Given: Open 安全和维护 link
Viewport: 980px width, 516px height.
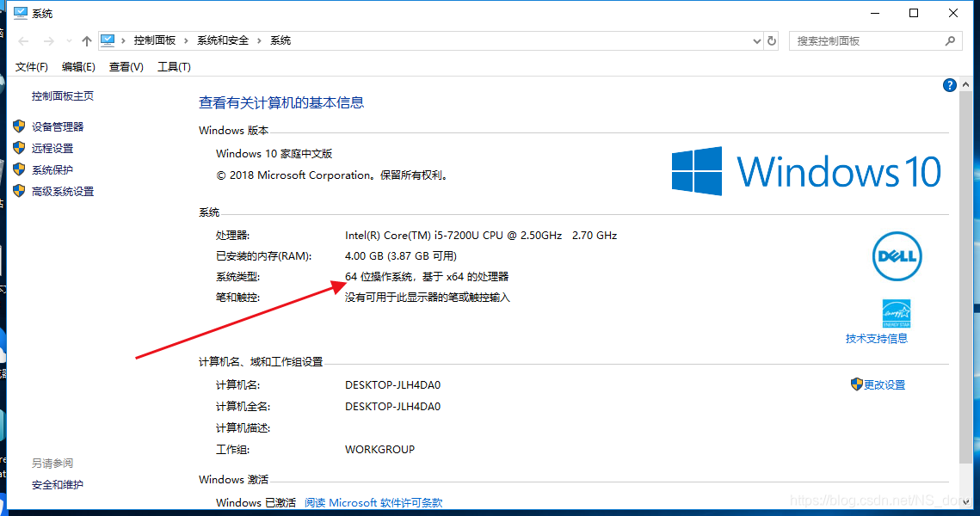Looking at the screenshot, I should click(x=58, y=485).
